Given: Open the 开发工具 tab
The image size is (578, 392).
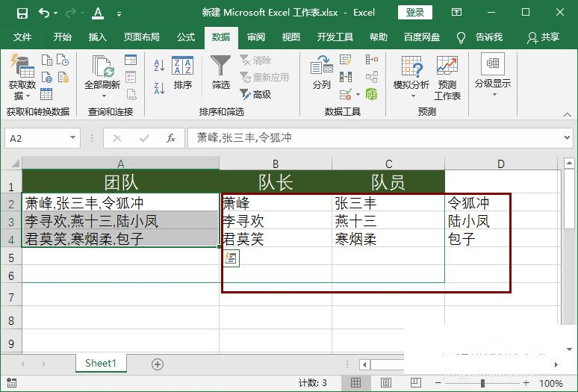Looking at the screenshot, I should click(x=335, y=37).
